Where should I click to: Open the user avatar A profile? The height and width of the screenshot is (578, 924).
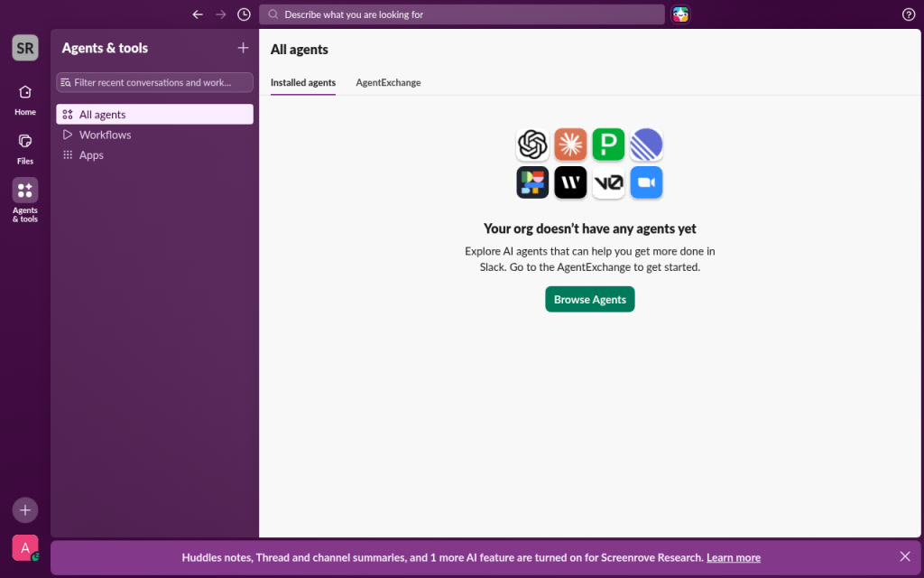coord(25,548)
